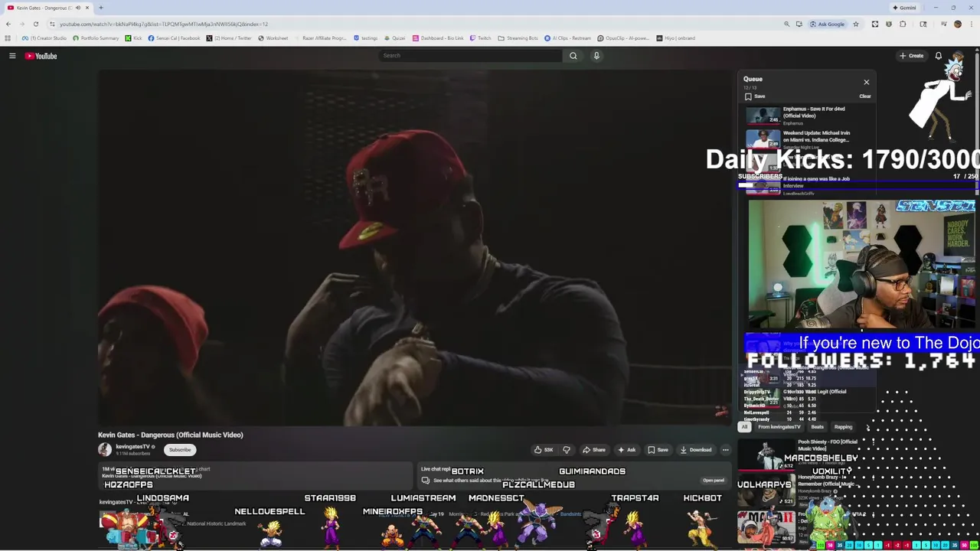Open the Gemini button in Chrome
Screen dimensions: 980x551
point(904,8)
